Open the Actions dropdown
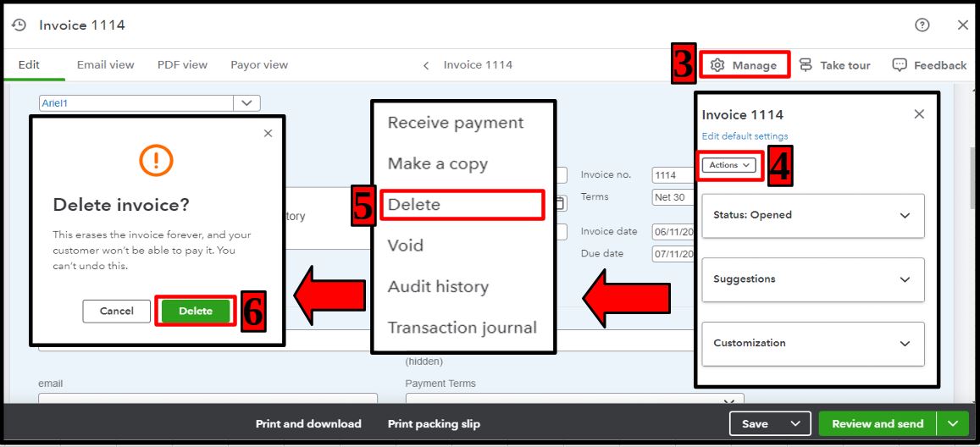Screen dimensions: 980x447 (728, 165)
